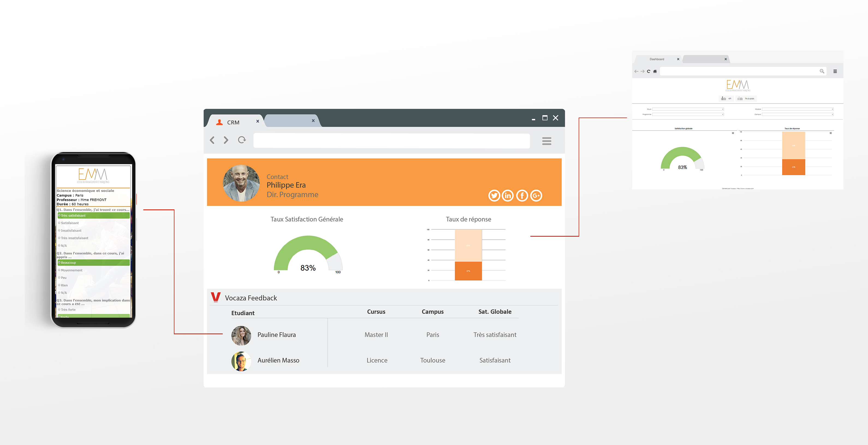This screenshot has height=445, width=868.
Task: Click the Google Plus icon
Action: (x=536, y=196)
